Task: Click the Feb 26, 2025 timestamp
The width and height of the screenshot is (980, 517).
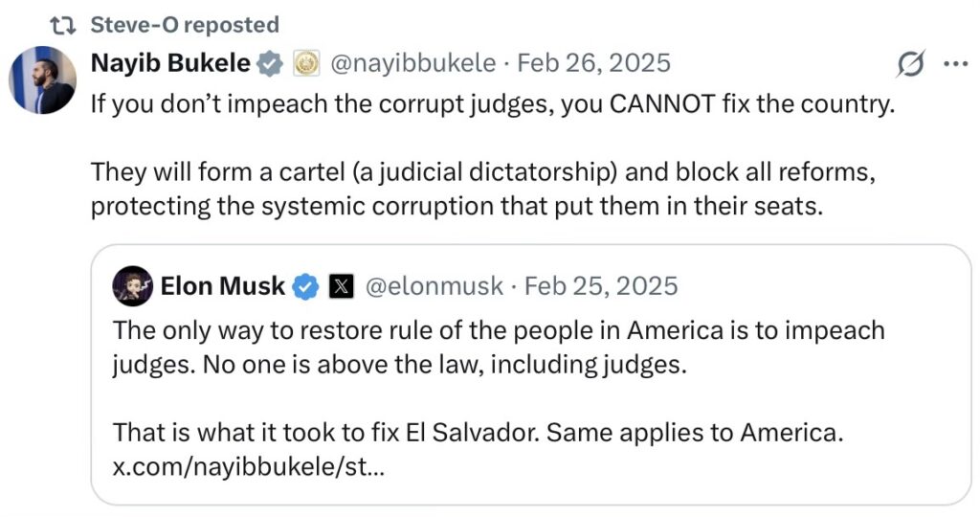Action: (593, 64)
